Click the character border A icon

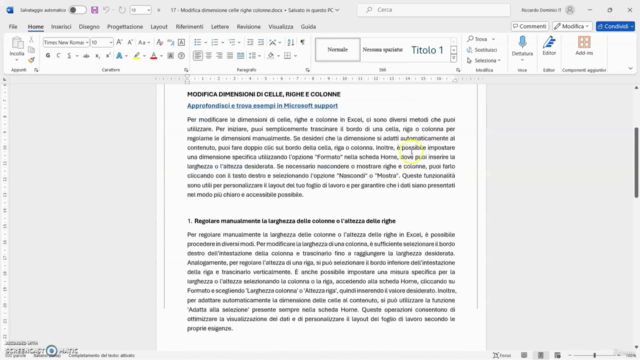click(x=182, y=42)
